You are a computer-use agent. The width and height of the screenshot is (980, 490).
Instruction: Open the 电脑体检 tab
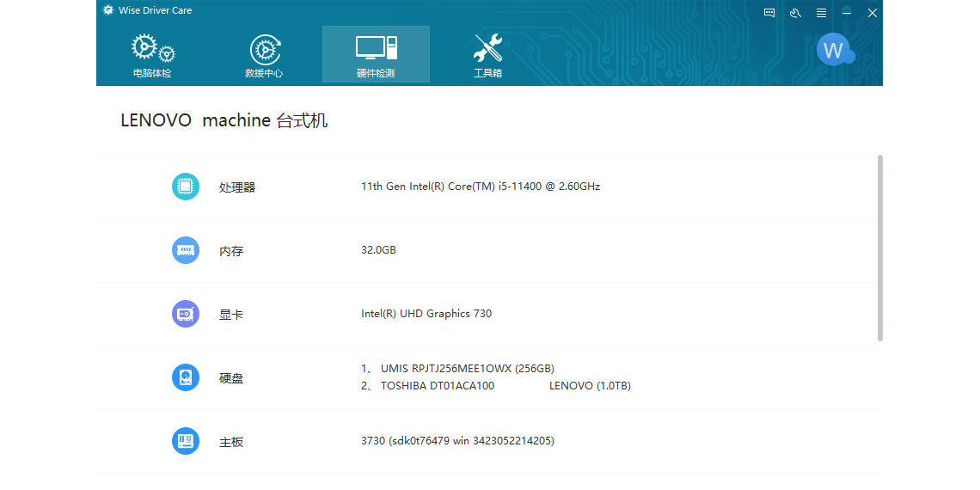(x=152, y=55)
